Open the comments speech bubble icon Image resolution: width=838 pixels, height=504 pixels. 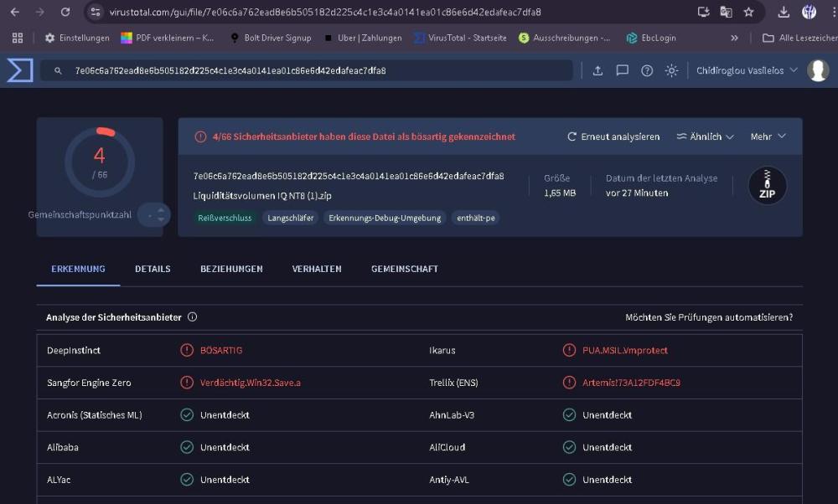(622, 70)
